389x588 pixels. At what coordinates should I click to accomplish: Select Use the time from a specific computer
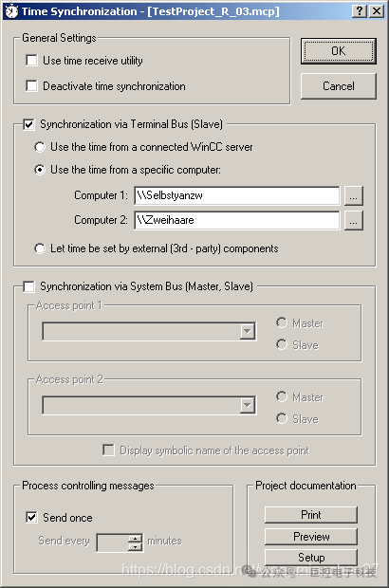point(40,170)
